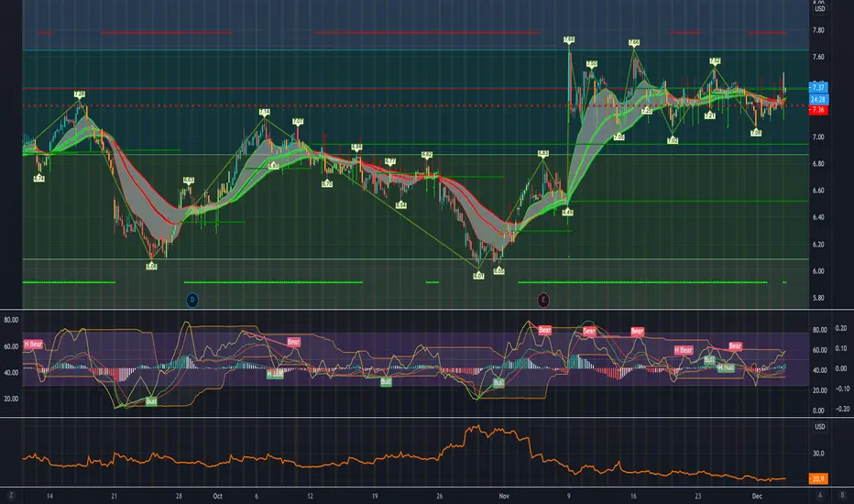
Task: Open the Z timezone button
Action: (11, 495)
